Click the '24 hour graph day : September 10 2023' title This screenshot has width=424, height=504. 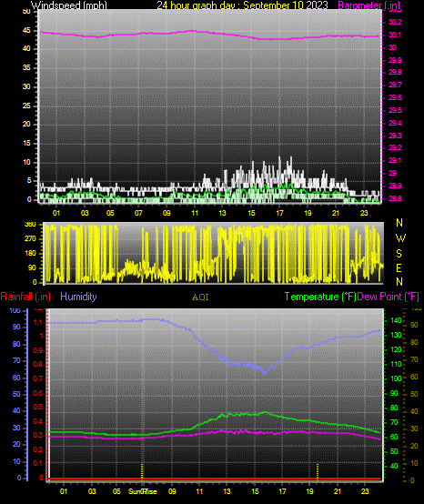(242, 5)
